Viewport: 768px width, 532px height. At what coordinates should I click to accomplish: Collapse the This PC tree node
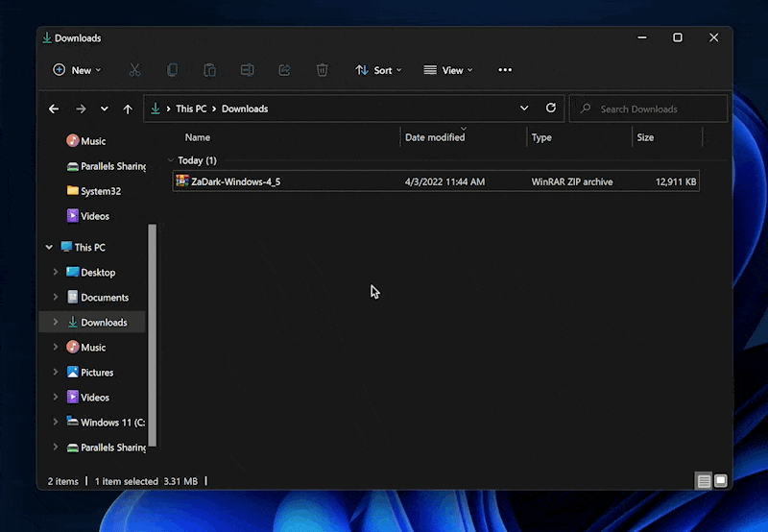(x=49, y=248)
